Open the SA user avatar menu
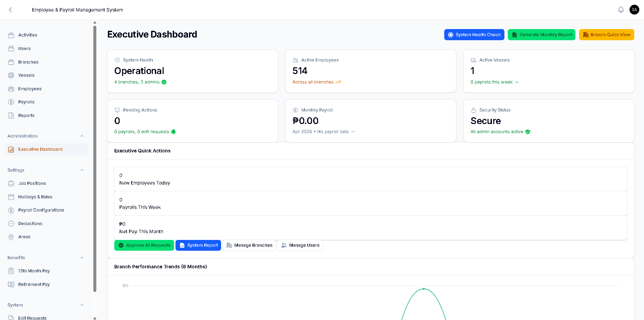 tap(634, 10)
